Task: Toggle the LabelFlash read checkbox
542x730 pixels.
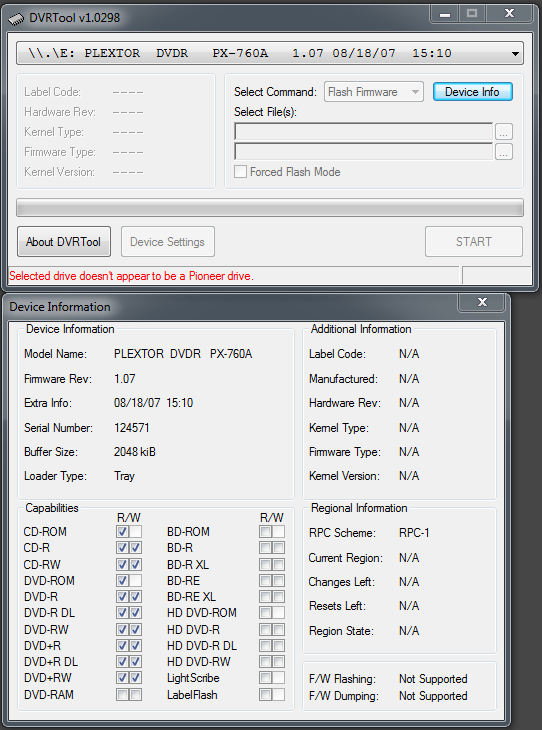Action: click(x=265, y=695)
